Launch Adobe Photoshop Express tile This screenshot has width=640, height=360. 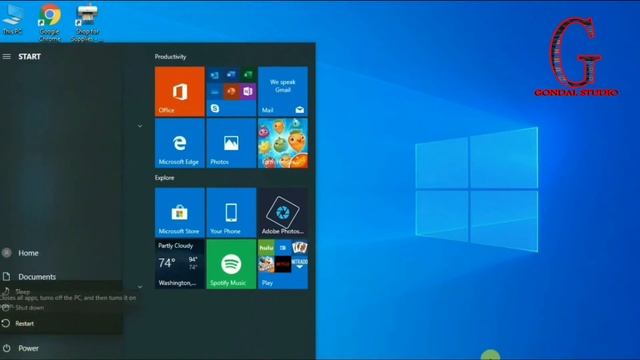point(283,213)
